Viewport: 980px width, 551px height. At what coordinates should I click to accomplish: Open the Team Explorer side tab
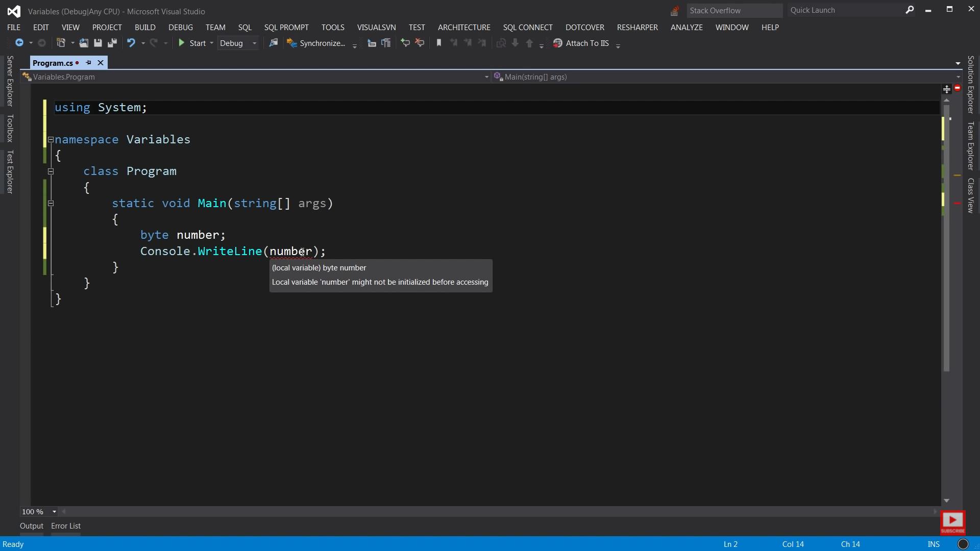pos(970,146)
